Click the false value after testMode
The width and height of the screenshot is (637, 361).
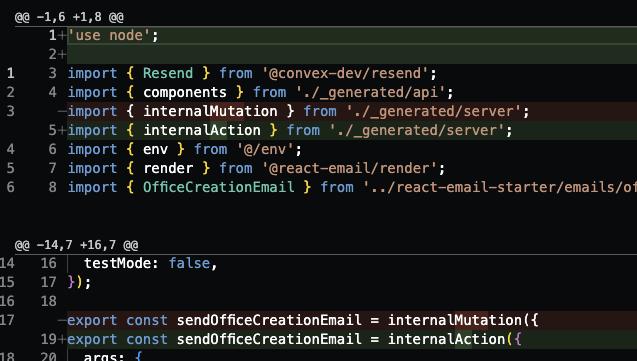[189, 263]
